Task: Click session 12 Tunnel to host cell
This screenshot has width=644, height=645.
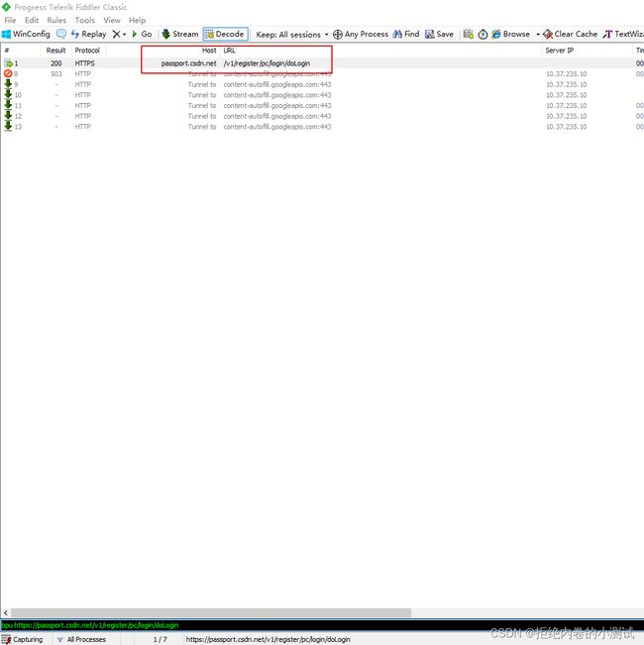Action: (x=202, y=116)
